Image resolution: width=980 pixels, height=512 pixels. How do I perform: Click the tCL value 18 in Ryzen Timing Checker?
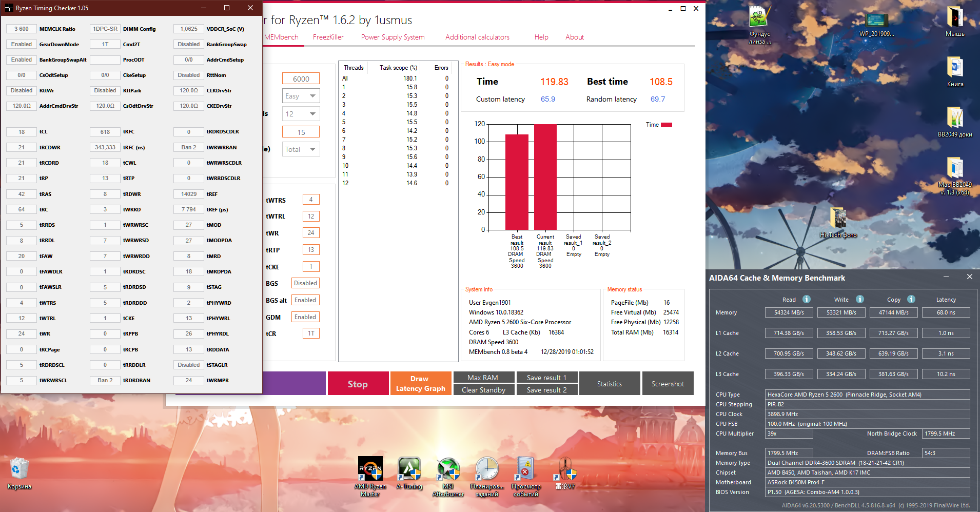22,132
